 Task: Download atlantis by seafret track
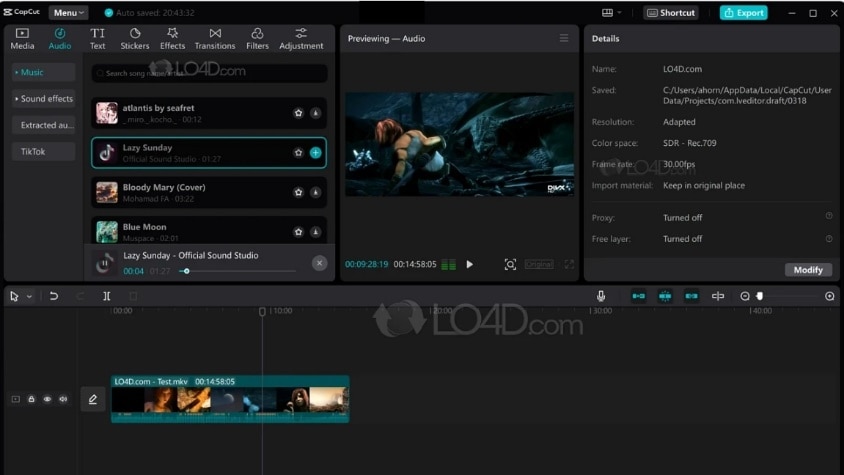pyautogui.click(x=315, y=113)
